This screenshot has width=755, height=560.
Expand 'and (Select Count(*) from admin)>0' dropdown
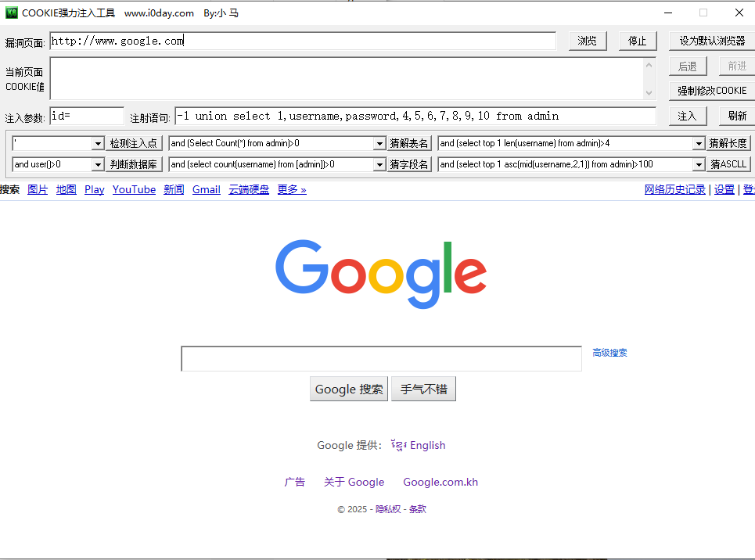click(x=379, y=143)
